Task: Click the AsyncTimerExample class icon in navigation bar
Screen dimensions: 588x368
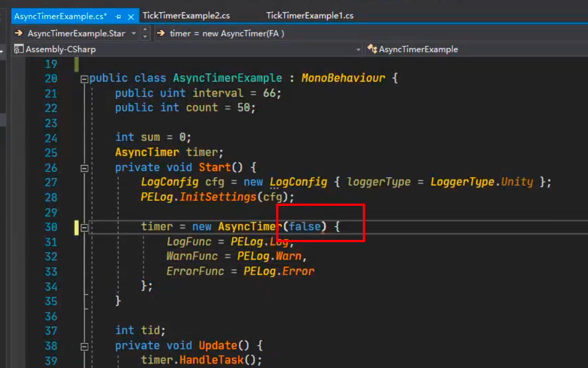Action: point(372,49)
